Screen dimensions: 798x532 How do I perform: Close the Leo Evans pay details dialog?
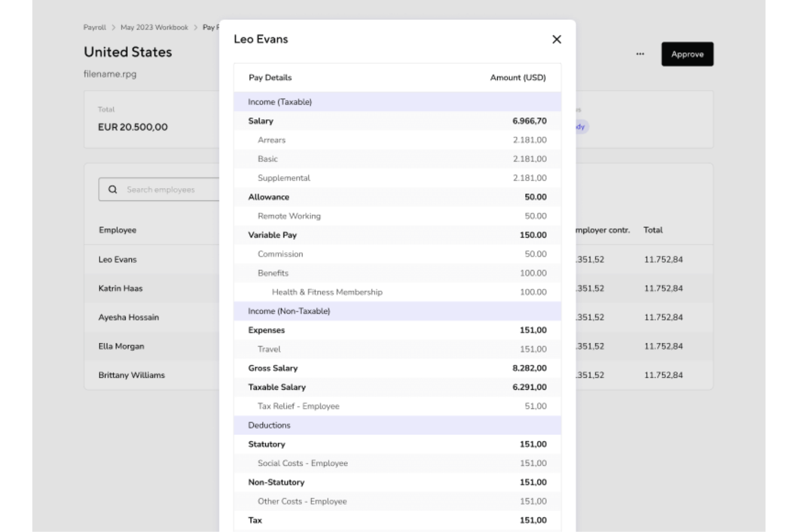coord(556,39)
